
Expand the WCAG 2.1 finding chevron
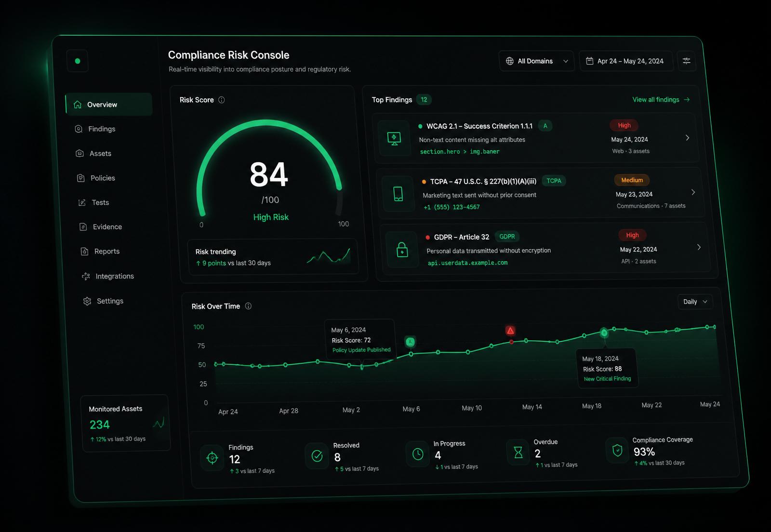point(687,138)
